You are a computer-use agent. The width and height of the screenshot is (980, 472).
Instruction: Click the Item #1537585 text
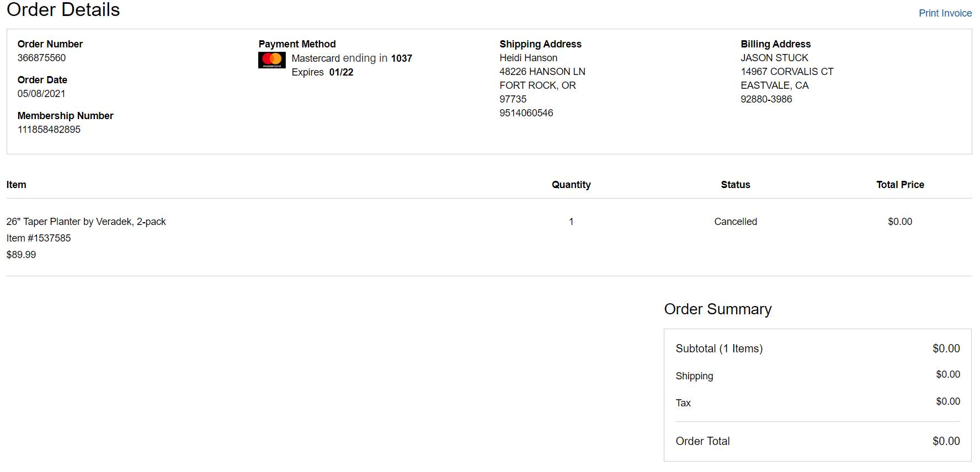click(x=39, y=238)
